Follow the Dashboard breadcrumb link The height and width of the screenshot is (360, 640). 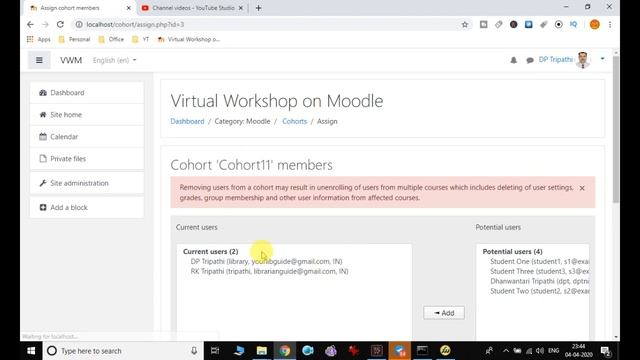(x=187, y=121)
